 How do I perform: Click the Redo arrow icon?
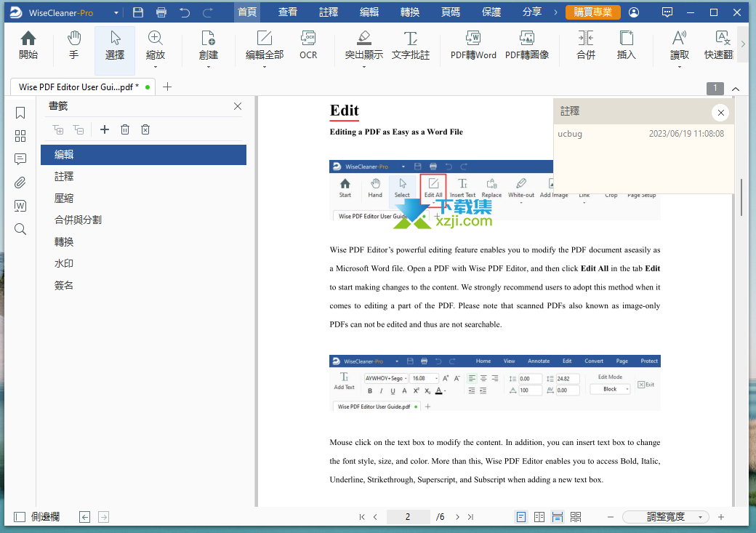pyautogui.click(x=208, y=12)
